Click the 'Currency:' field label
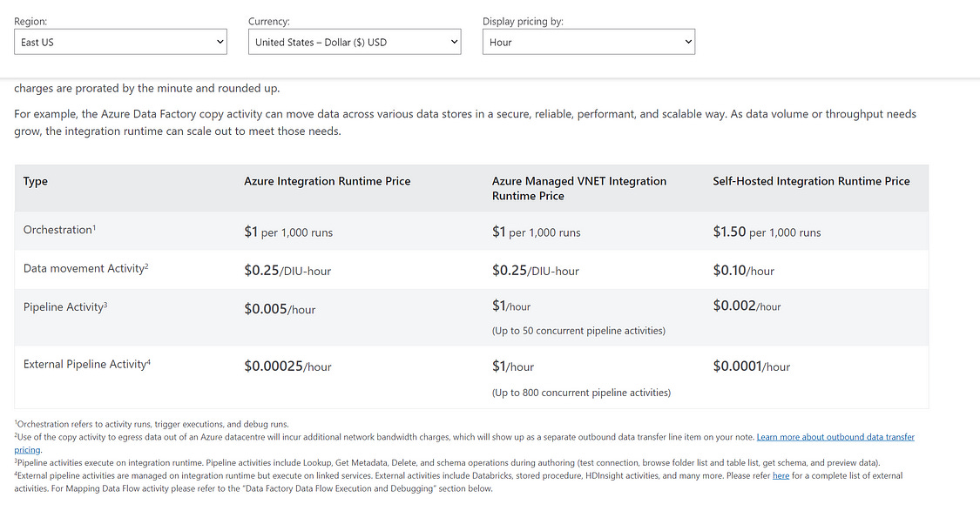980x511 pixels. (x=269, y=21)
